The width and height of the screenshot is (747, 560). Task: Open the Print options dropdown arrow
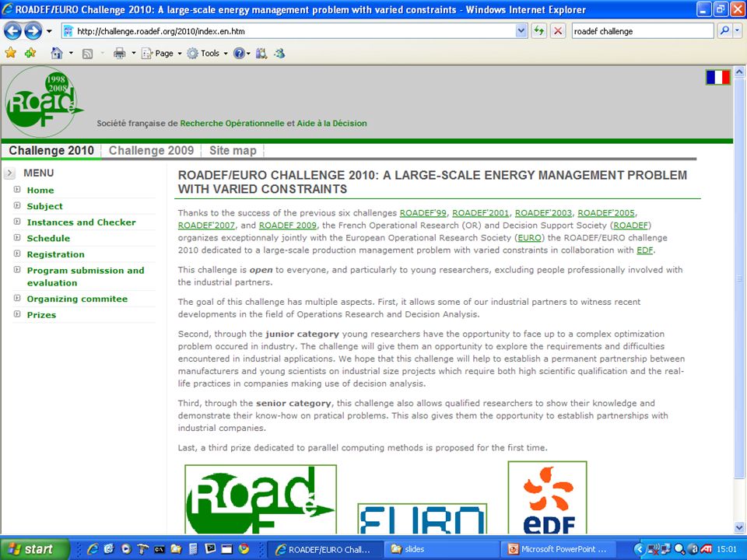tap(133, 53)
